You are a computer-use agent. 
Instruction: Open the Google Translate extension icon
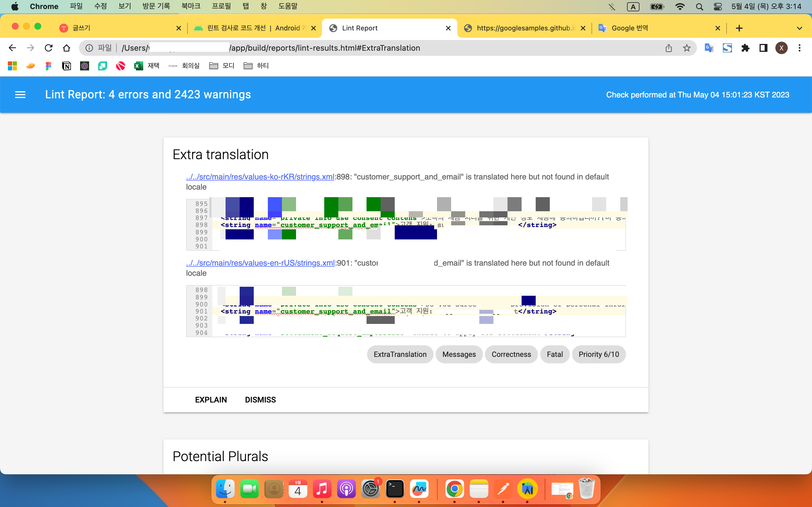pyautogui.click(x=709, y=48)
